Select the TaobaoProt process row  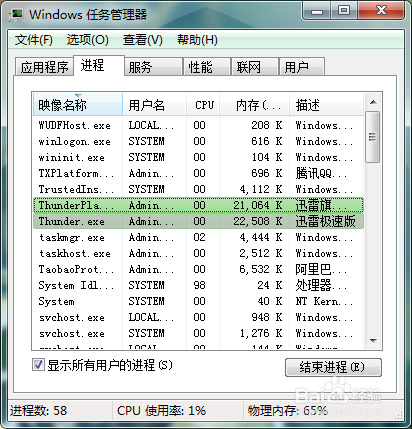[198, 269]
